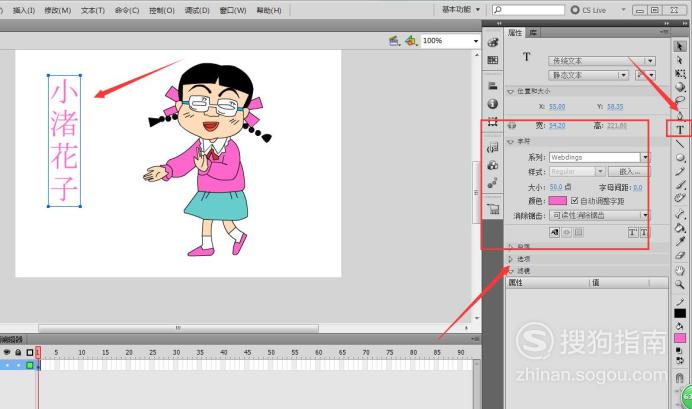Select the Selection arrow tool
Image resolution: width=692 pixels, height=409 pixels.
tap(680, 46)
